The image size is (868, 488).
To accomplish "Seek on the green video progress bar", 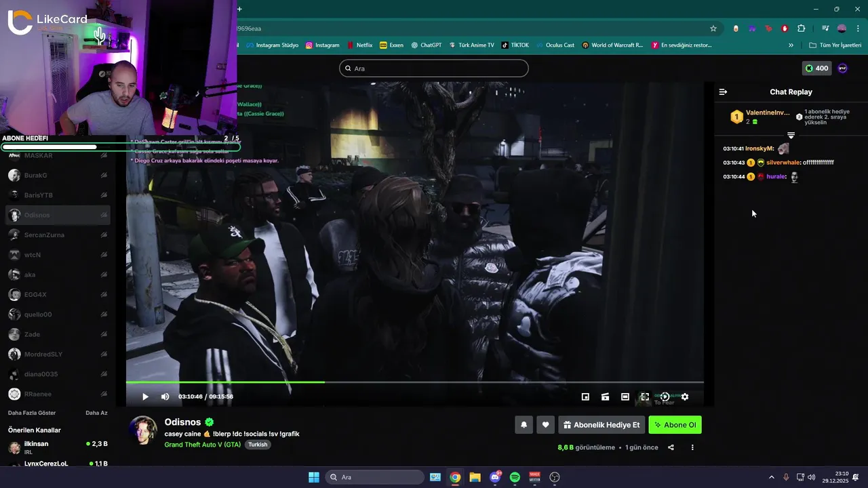I will [x=414, y=382].
